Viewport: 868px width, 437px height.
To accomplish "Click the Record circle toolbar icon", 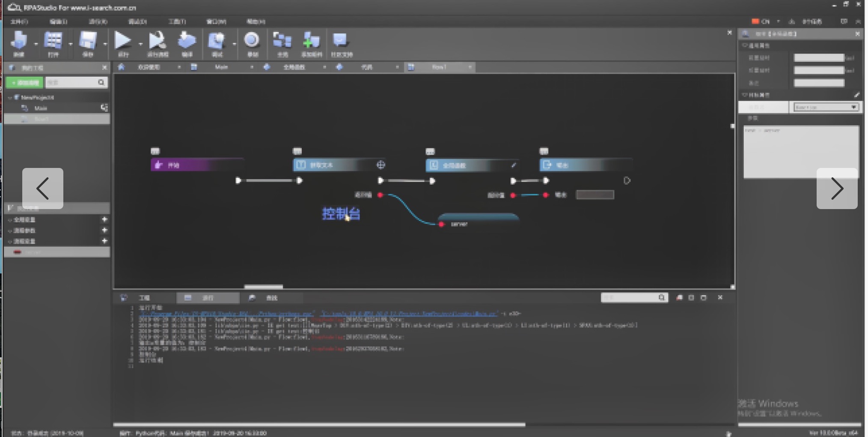I will tap(252, 40).
